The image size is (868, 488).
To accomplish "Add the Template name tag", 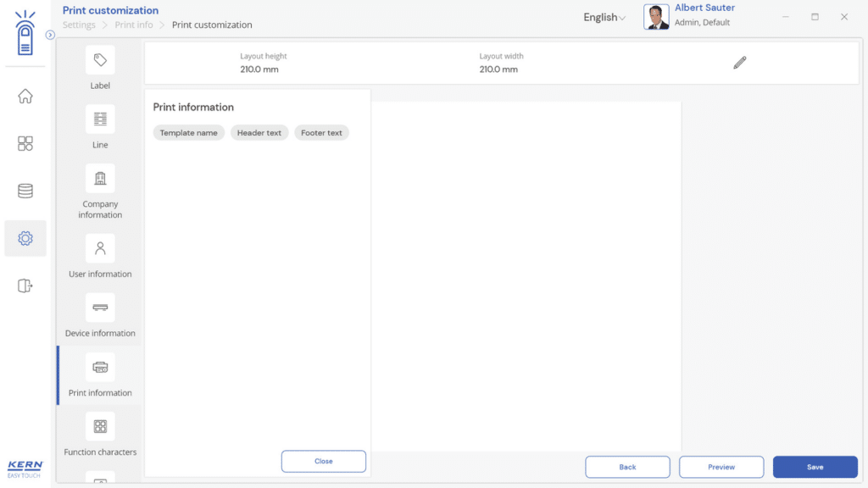I will (188, 133).
